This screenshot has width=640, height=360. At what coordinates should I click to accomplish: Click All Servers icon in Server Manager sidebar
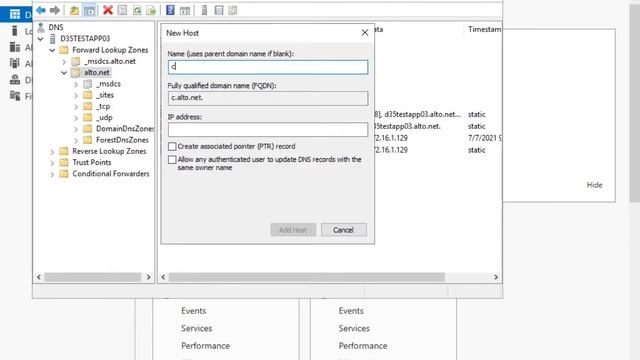coord(15,47)
